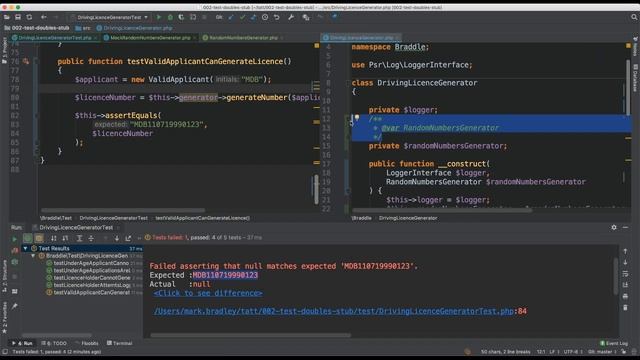Run with coverage icon in the toolbar
This screenshot has height=360, width=640.
(181, 17)
